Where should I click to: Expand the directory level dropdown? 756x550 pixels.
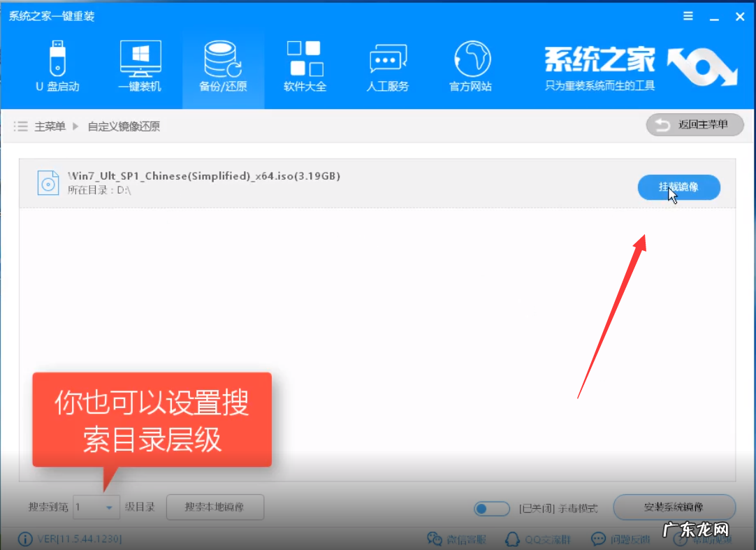pos(110,507)
